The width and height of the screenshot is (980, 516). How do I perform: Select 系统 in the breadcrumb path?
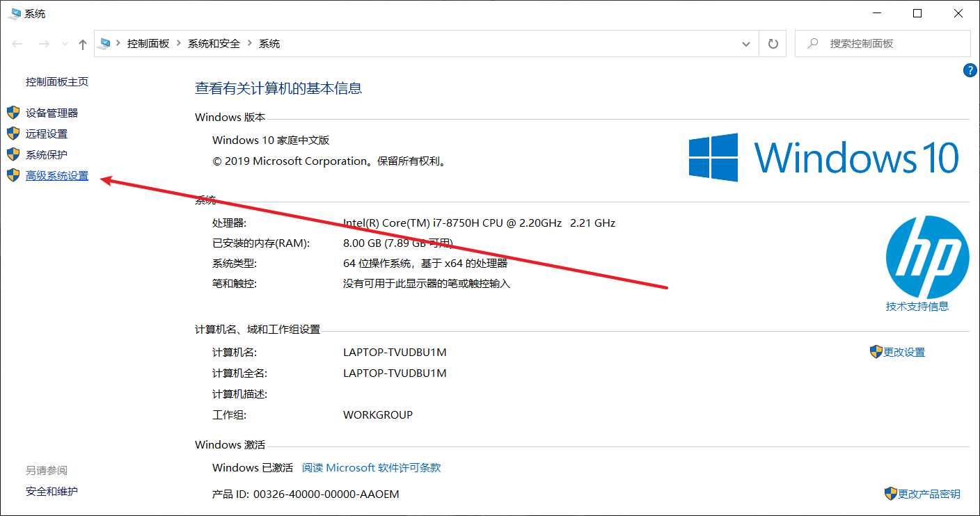[269, 43]
